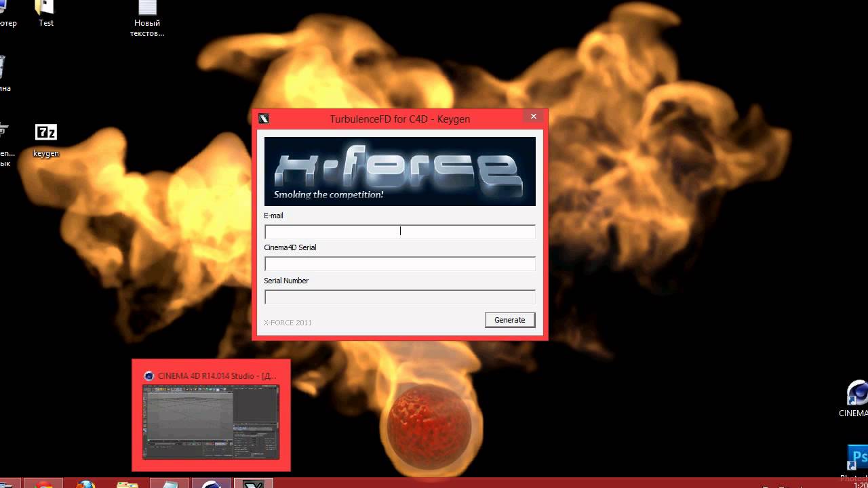Select the Новый текстов... document icon
868x488 pixels.
(x=147, y=19)
